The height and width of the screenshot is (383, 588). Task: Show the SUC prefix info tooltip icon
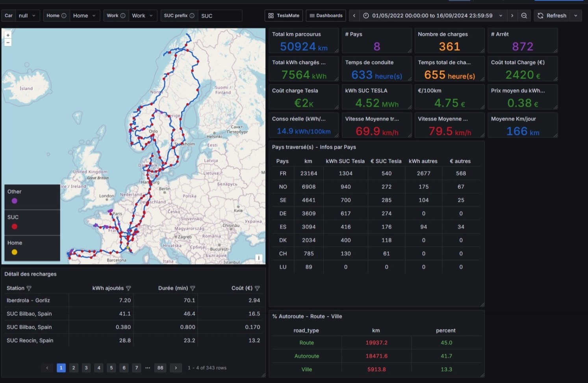coord(192,16)
